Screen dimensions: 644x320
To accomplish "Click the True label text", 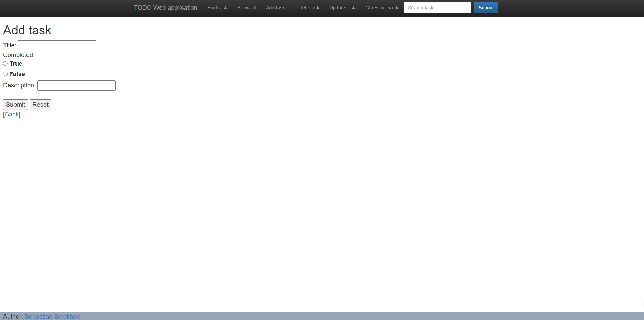I will point(16,64).
